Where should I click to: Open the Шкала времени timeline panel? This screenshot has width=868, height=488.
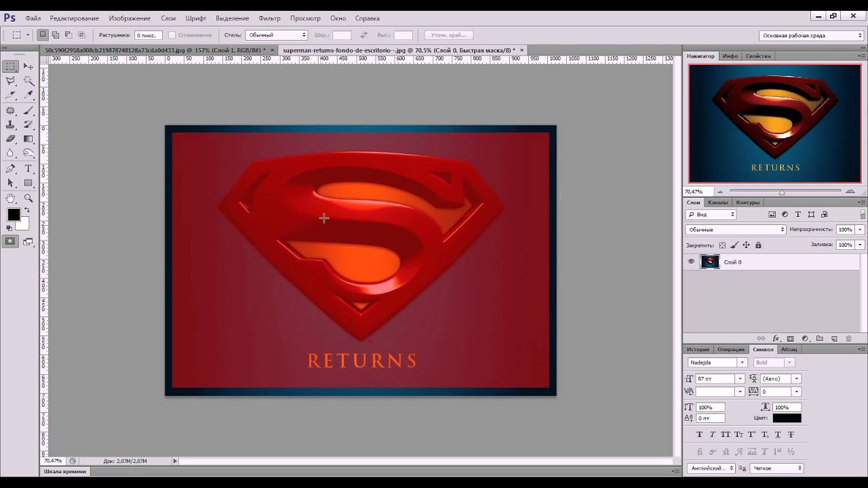(x=65, y=471)
